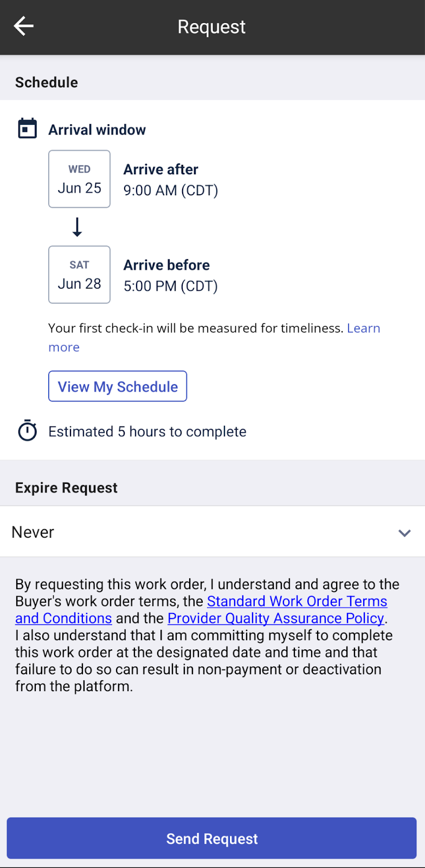Tap the stopwatch icon near estimated time

click(x=28, y=431)
